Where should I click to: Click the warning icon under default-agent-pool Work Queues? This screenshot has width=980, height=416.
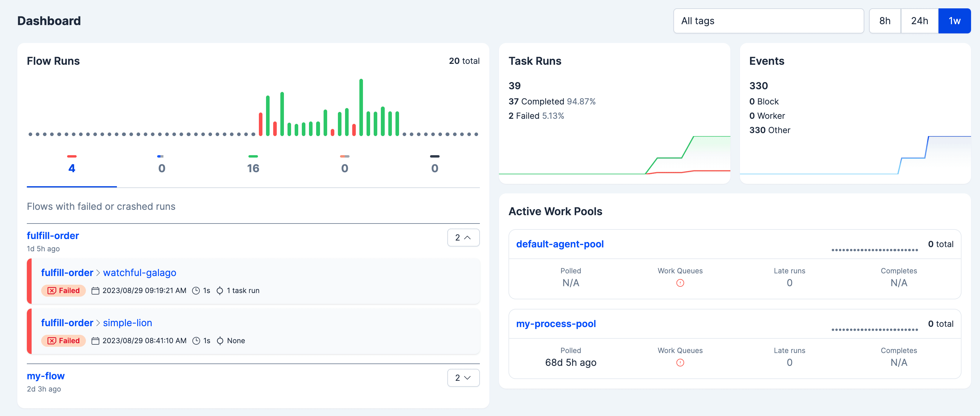(x=680, y=283)
